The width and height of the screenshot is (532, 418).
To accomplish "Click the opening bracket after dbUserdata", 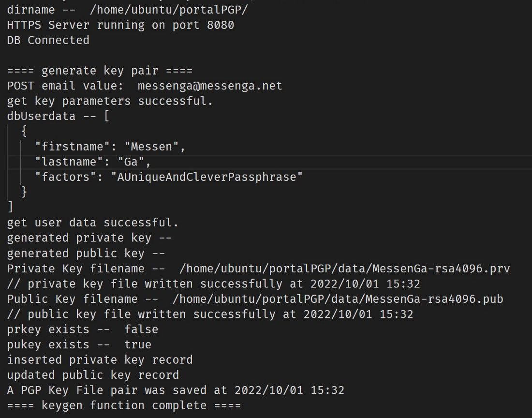I will [x=106, y=116].
